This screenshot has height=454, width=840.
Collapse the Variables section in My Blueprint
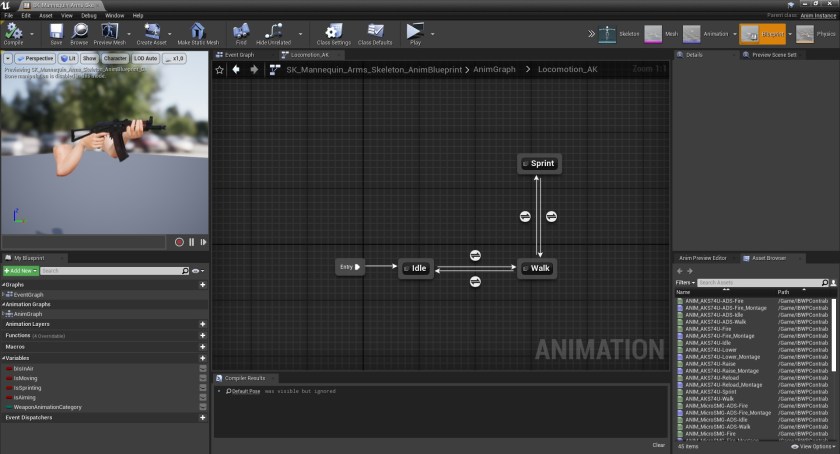click(5, 358)
